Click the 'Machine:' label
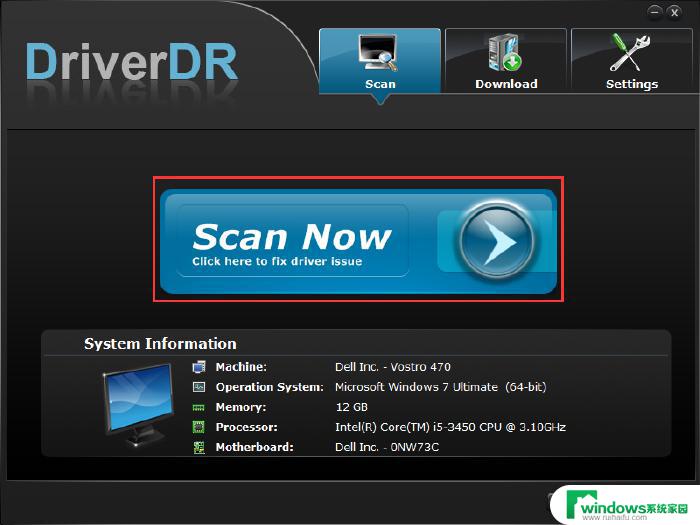This screenshot has height=525, width=700. (241, 367)
